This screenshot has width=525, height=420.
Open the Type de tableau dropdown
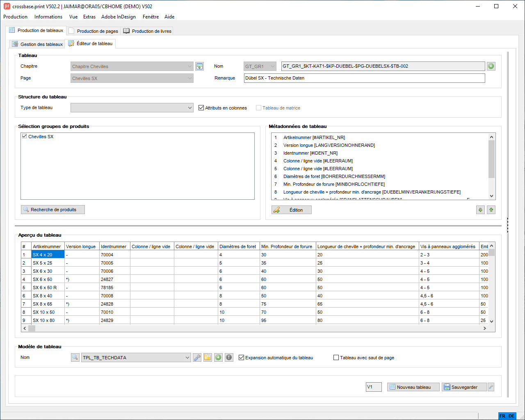132,108
